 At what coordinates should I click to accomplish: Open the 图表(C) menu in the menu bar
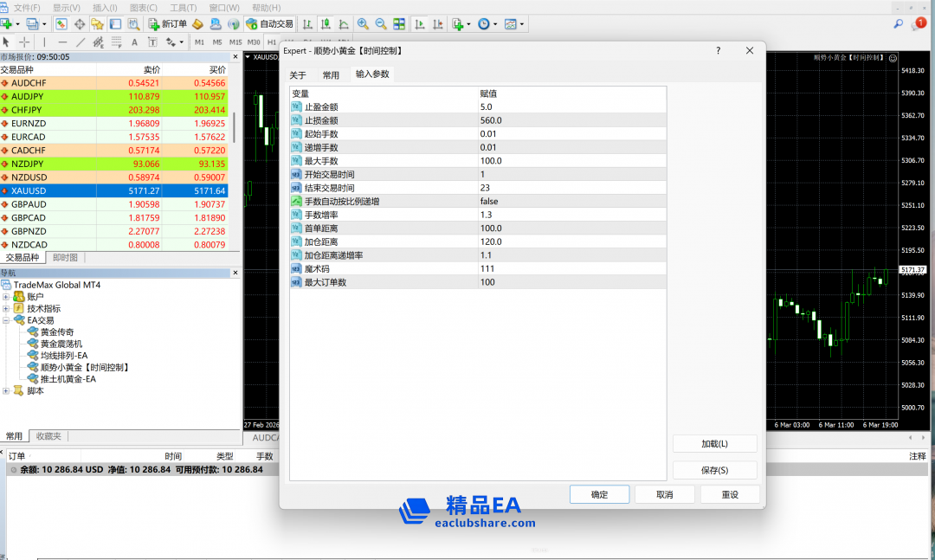(143, 8)
